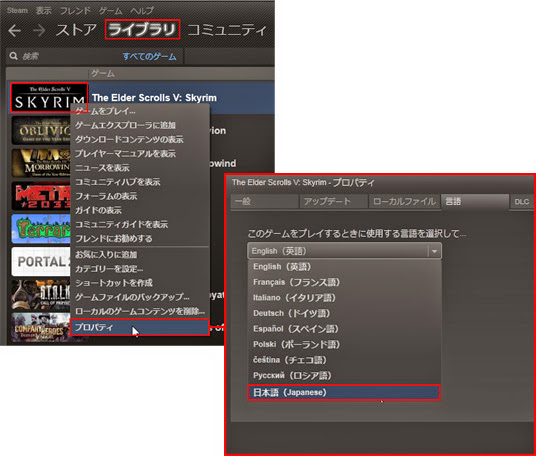Image resolution: width=540 pixels, height=456 pixels.
Task: Click the language combo box showing English
Action: click(344, 251)
